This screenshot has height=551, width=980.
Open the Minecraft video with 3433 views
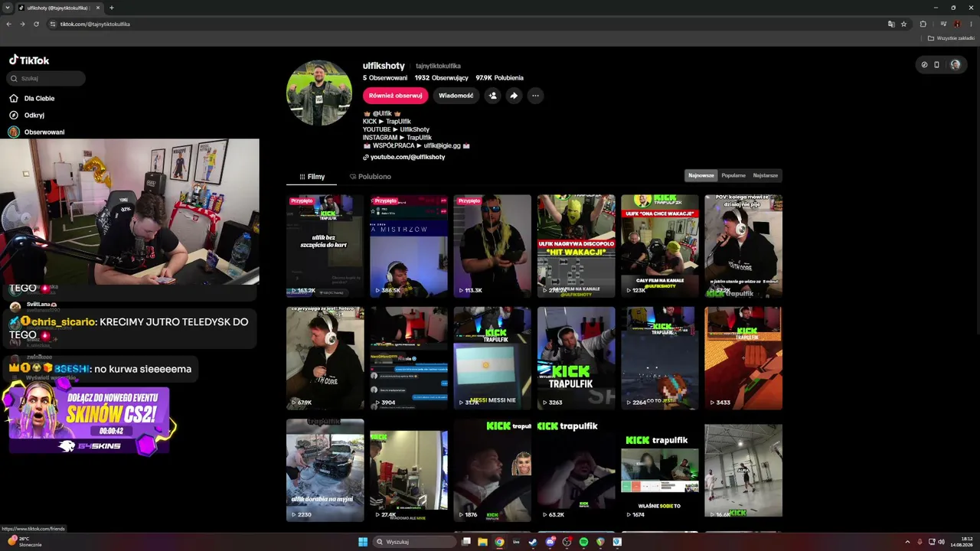743,358
